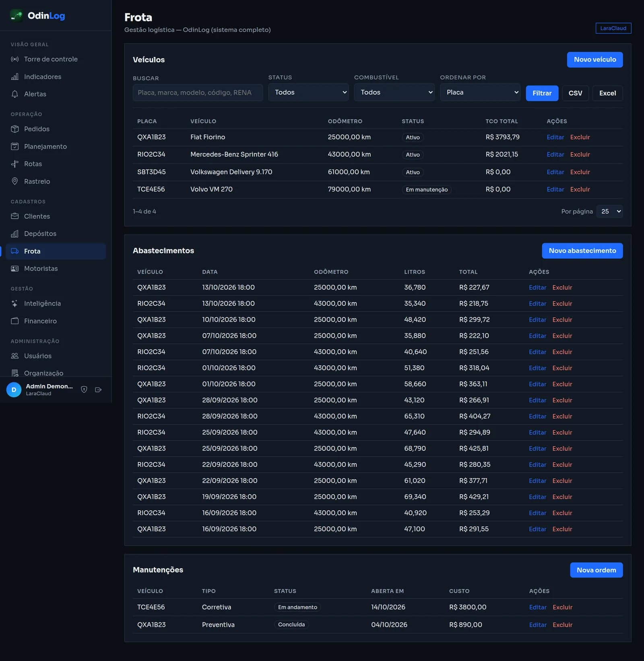Viewport: 644px width, 661px height.
Task: Edit the Corretiva maintenance for TCE4E56
Action: click(x=538, y=607)
